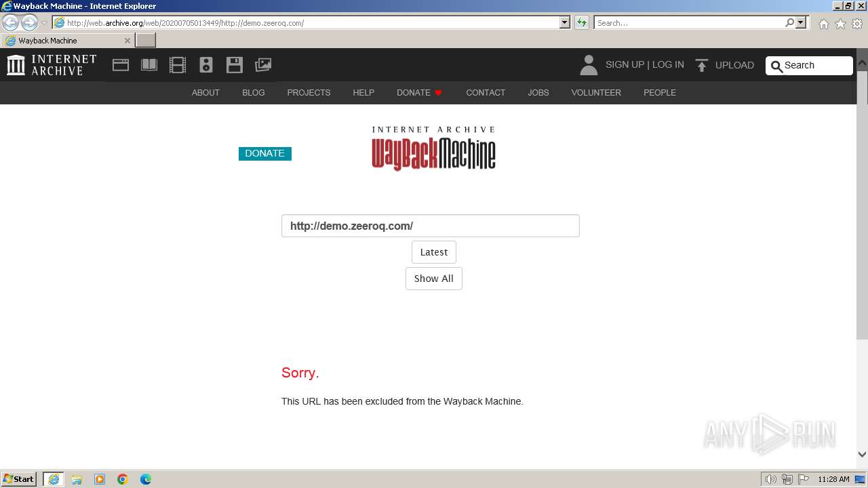The height and width of the screenshot is (488, 868).
Task: Open a new blank tab
Action: coord(146,40)
